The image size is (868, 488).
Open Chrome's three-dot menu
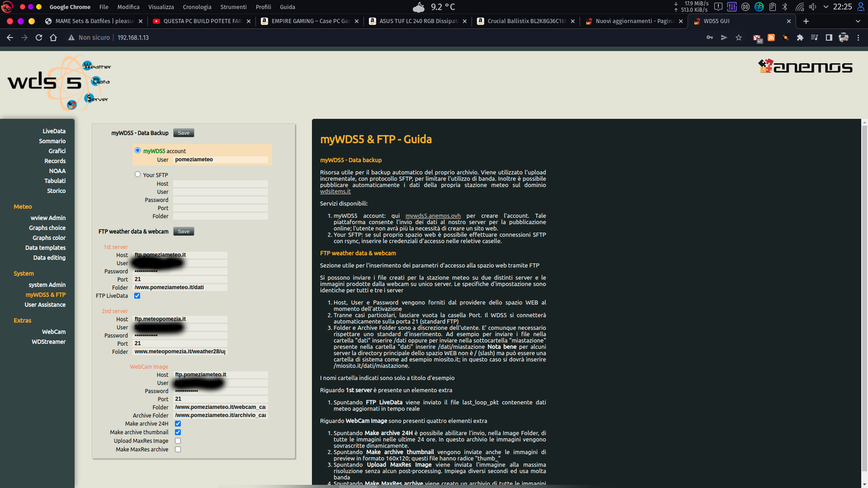point(858,37)
